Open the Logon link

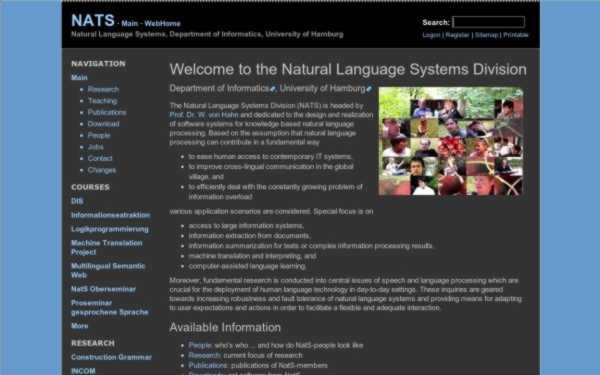[x=431, y=35]
